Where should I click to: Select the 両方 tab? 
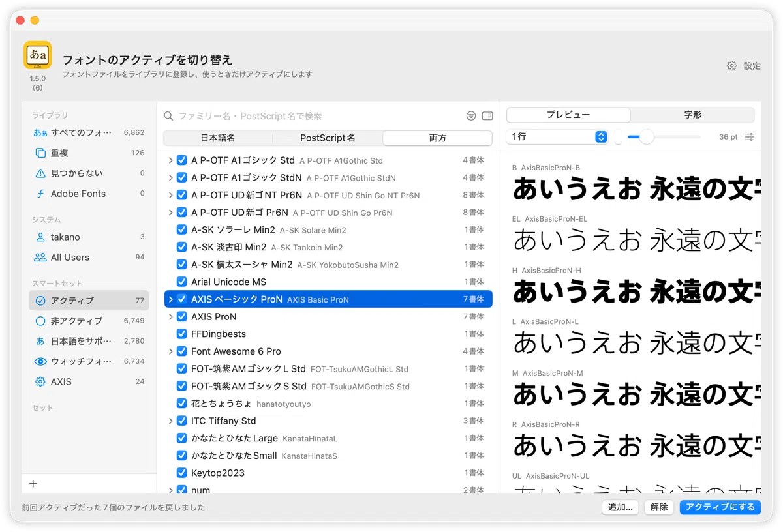[437, 138]
